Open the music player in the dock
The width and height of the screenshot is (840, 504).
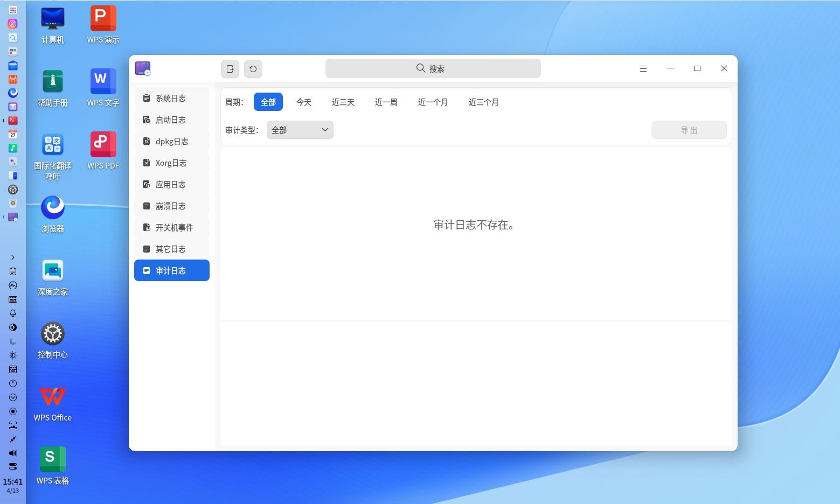13,148
